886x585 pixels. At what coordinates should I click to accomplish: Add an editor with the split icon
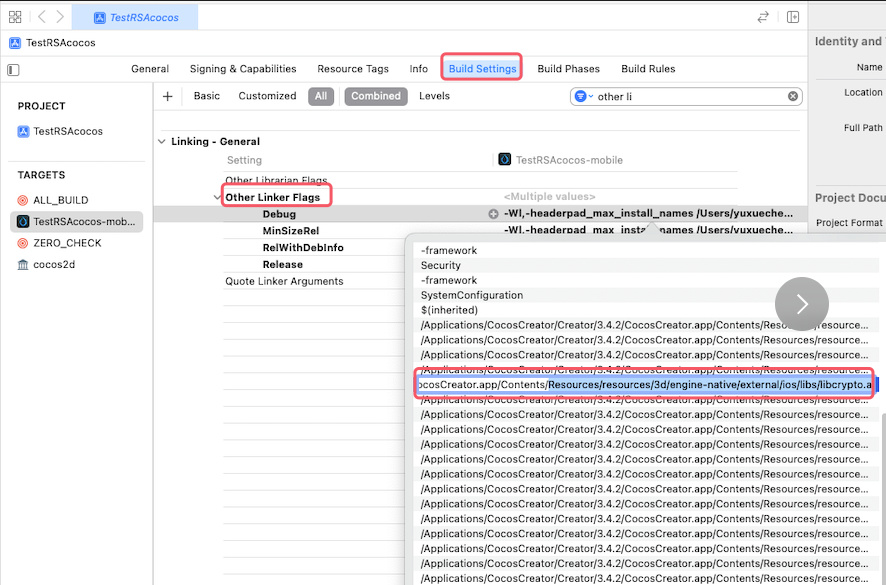(x=793, y=17)
